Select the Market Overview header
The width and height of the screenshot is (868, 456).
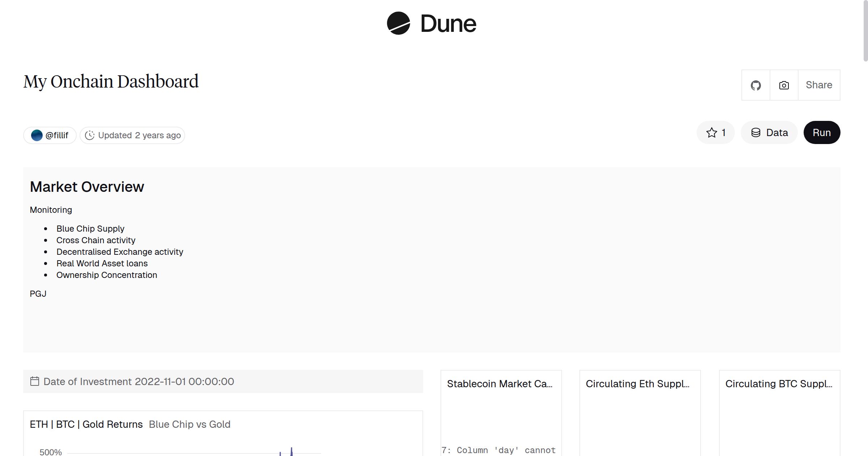point(87,186)
